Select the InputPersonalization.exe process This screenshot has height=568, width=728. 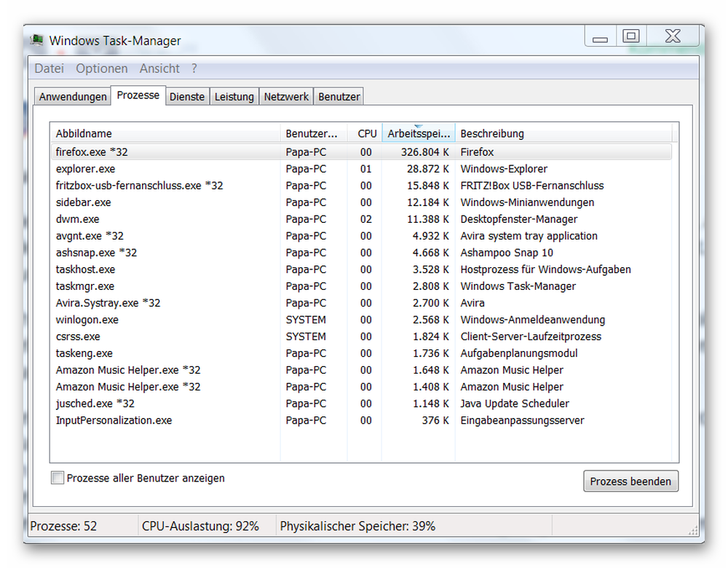361,420
